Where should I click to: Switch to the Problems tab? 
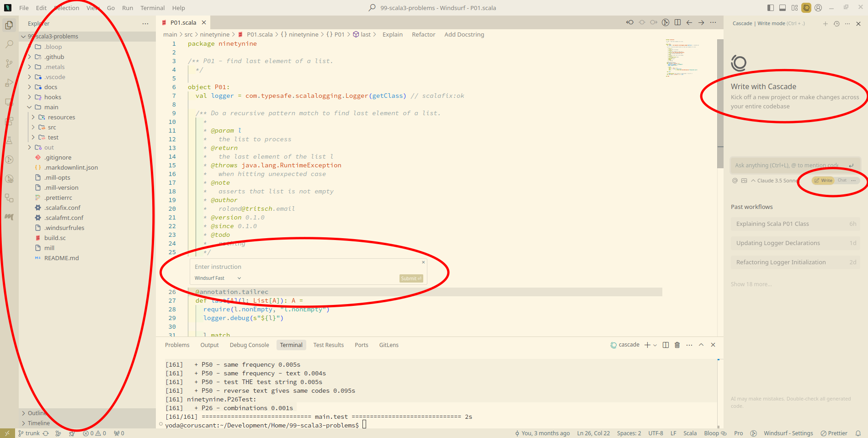click(x=177, y=345)
